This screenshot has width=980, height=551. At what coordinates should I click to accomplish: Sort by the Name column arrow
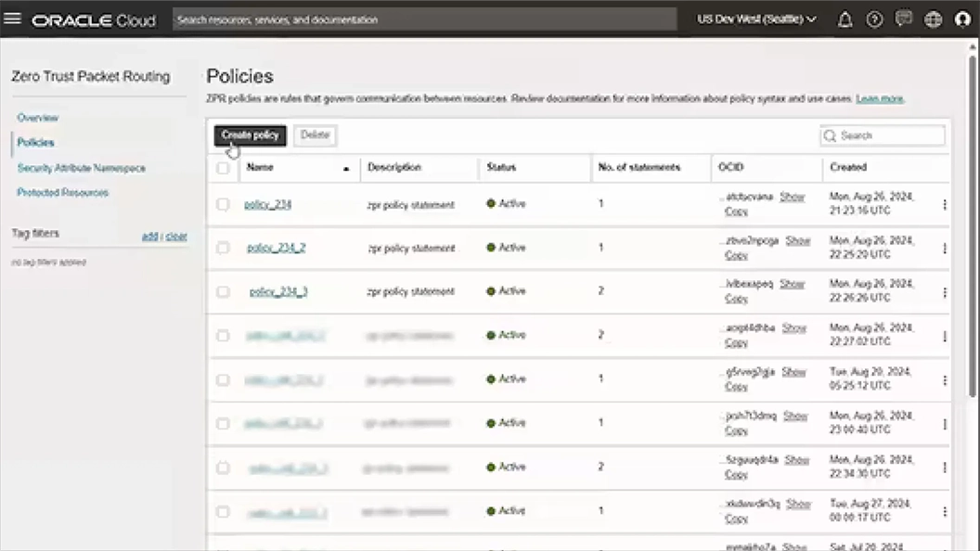pos(345,169)
